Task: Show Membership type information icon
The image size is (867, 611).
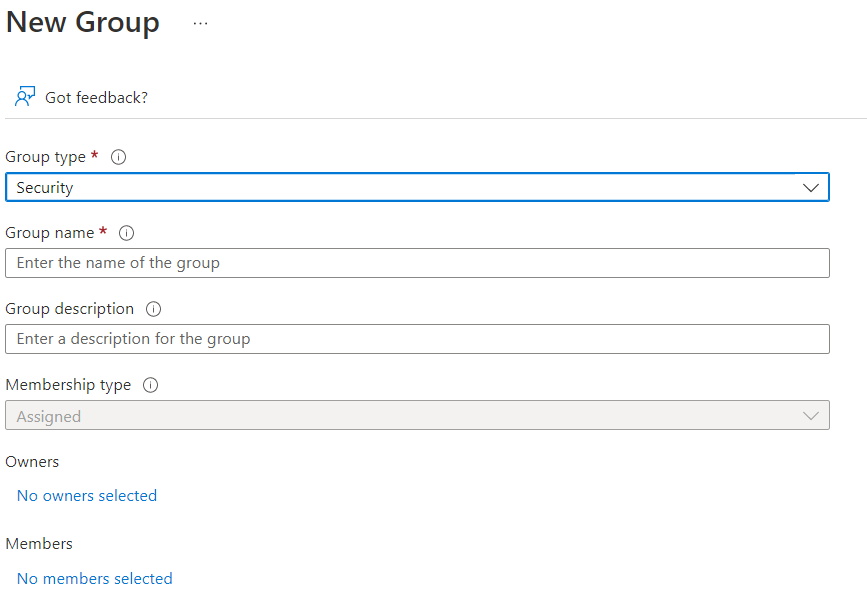Action: pos(150,385)
